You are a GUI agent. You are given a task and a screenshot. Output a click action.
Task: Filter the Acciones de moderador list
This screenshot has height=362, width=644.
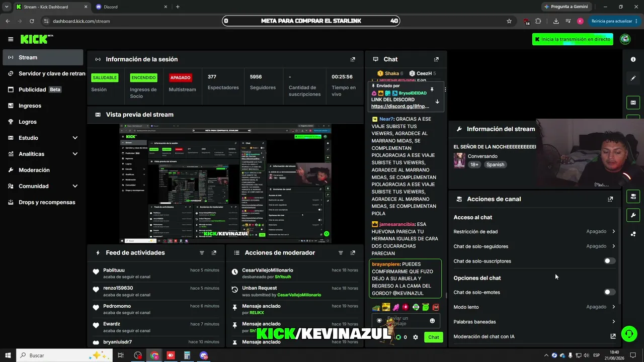341,253
